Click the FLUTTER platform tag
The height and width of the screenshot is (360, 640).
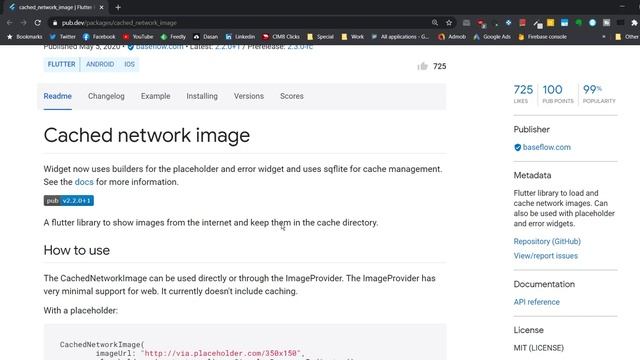tap(62, 64)
